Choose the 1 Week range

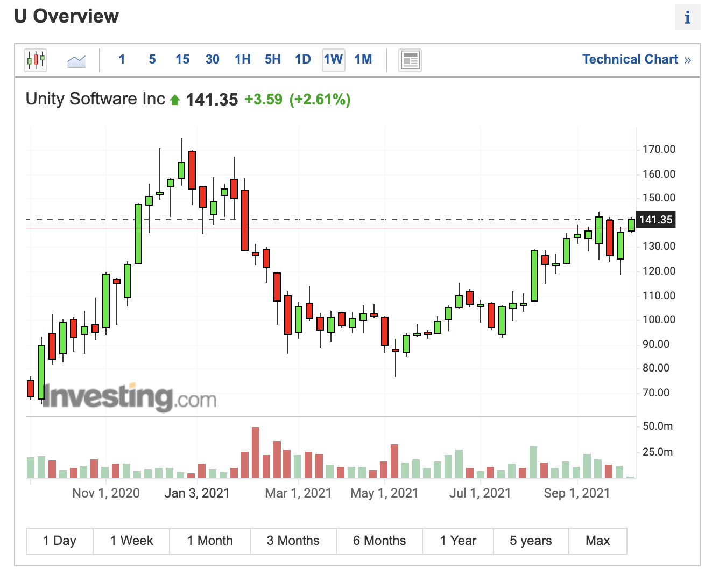[x=131, y=541]
